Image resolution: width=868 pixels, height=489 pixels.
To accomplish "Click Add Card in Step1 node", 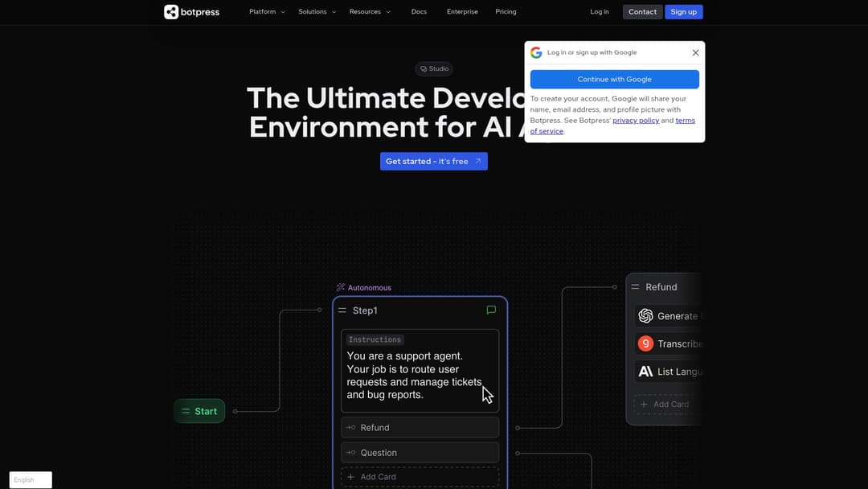I will click(420, 477).
